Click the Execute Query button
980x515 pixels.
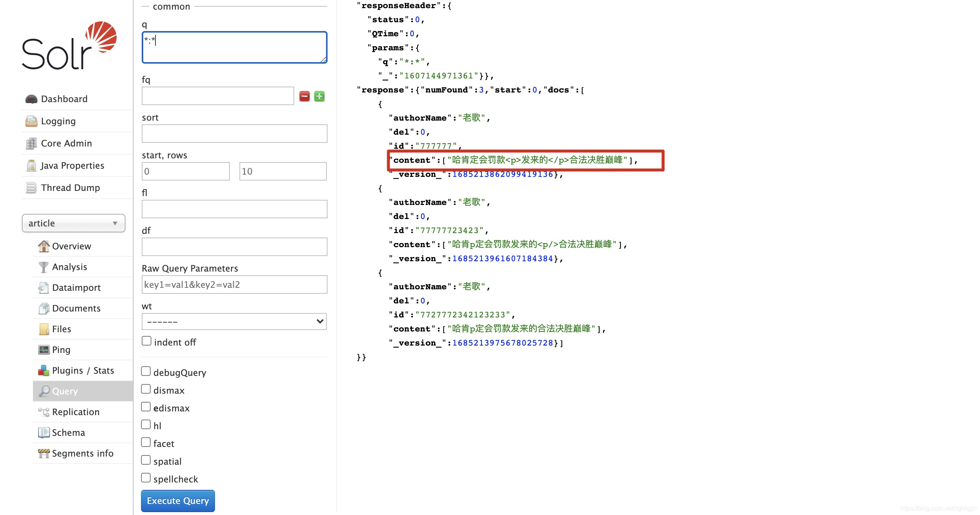point(178,501)
